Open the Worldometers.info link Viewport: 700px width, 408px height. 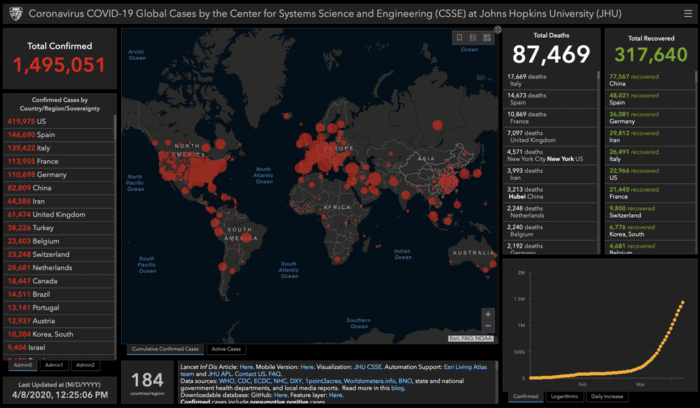point(370,381)
